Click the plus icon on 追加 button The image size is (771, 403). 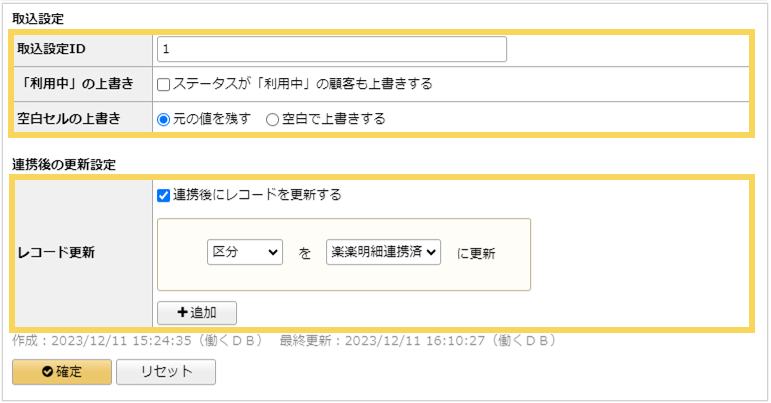(182, 312)
